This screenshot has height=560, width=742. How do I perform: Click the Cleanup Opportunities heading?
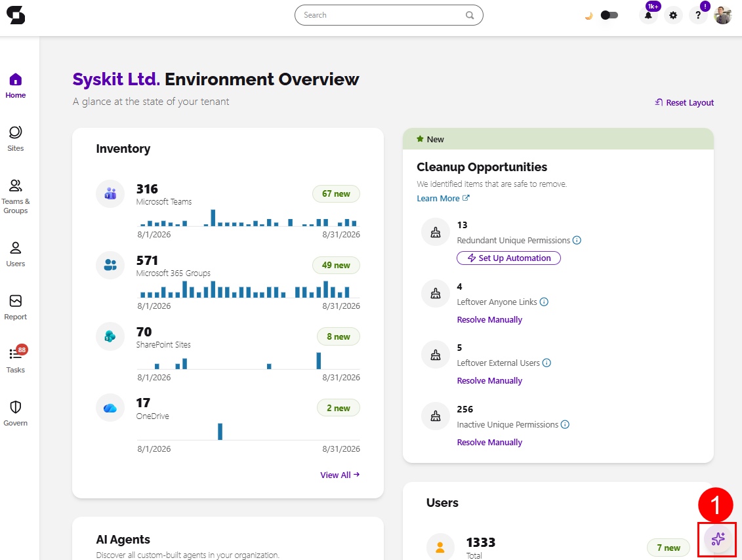482,167
